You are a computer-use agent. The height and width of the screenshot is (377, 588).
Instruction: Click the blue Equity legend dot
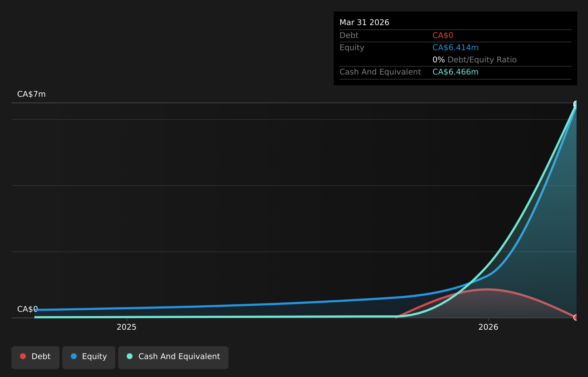[x=74, y=356]
